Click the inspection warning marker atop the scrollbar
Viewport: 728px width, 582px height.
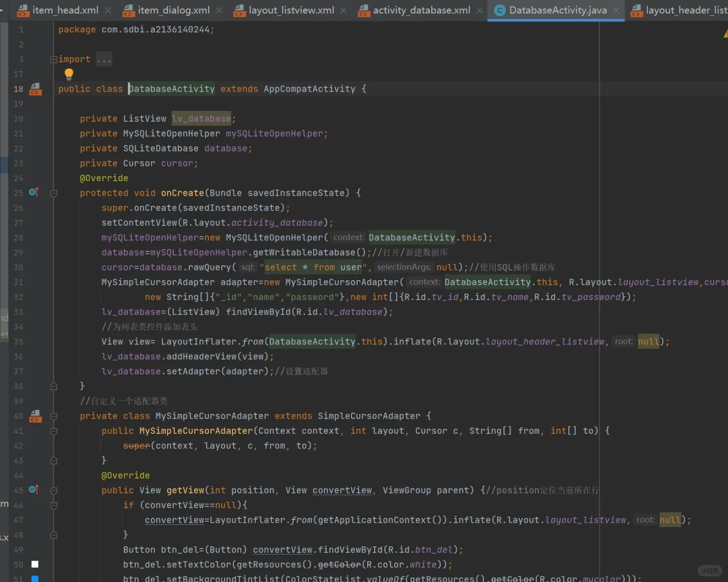(x=725, y=33)
